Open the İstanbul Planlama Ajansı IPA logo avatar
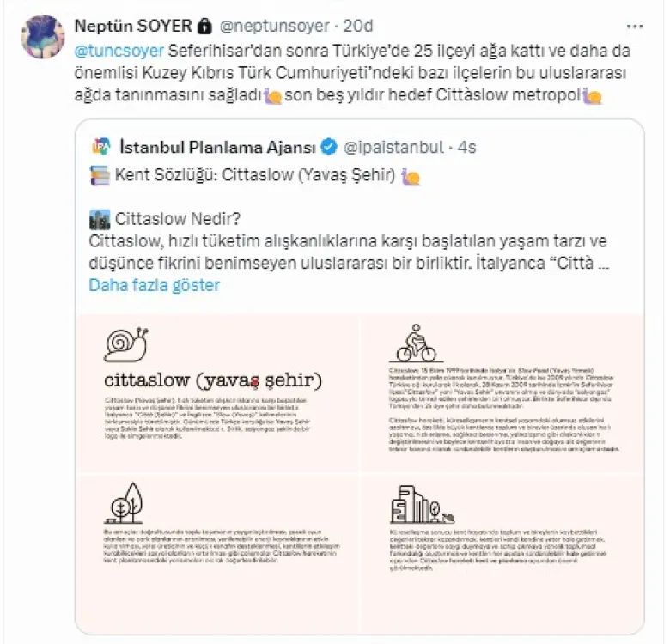Viewport: 670px width, 644px height. [x=100, y=147]
